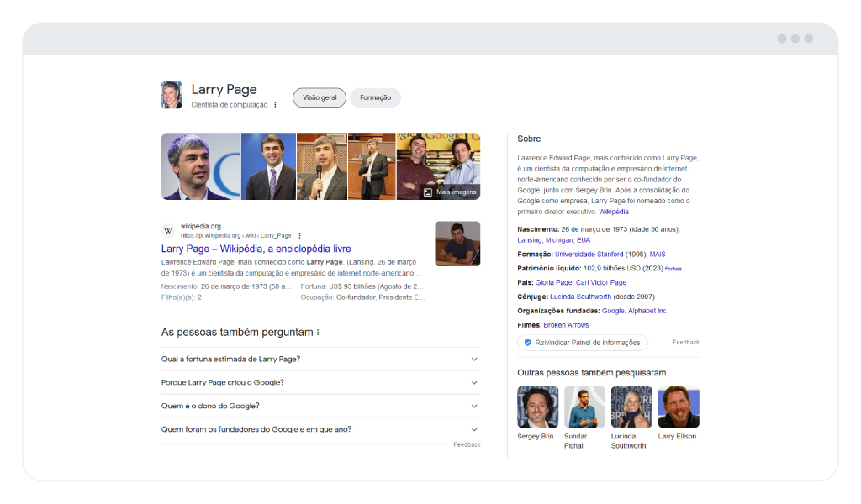The image size is (861, 504).
Task: Open Sundar Pichai's profile card
Action: pos(585,417)
